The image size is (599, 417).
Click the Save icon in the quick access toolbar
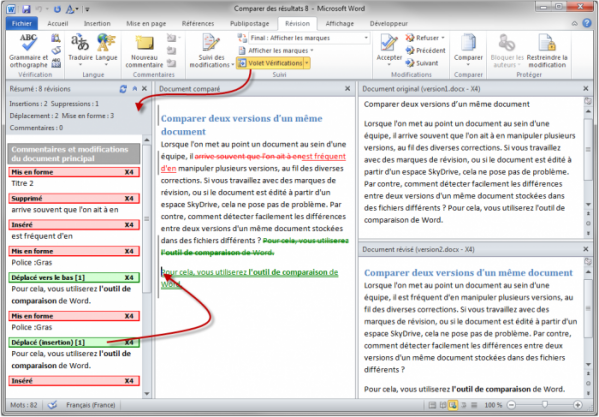tap(26, 9)
